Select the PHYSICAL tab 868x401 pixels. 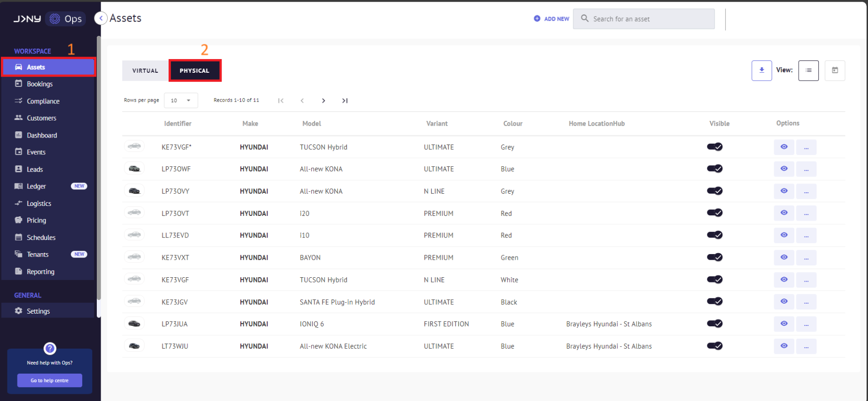pos(195,70)
